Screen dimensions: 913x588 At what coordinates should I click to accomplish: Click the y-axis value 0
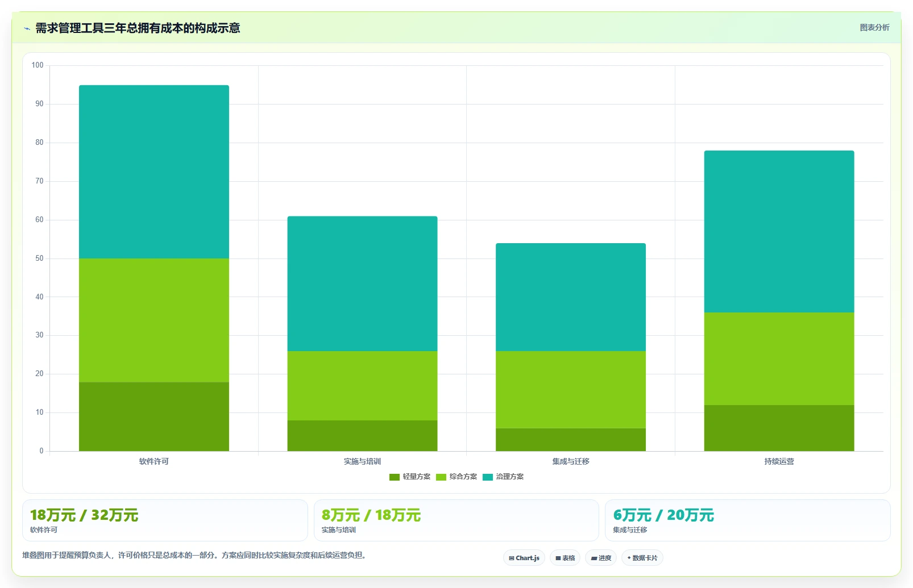42,451
